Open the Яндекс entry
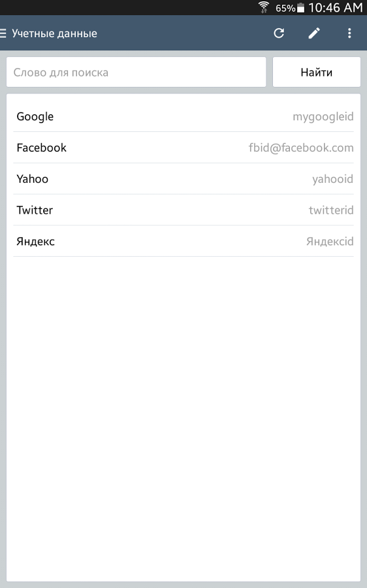 pyautogui.click(x=183, y=241)
